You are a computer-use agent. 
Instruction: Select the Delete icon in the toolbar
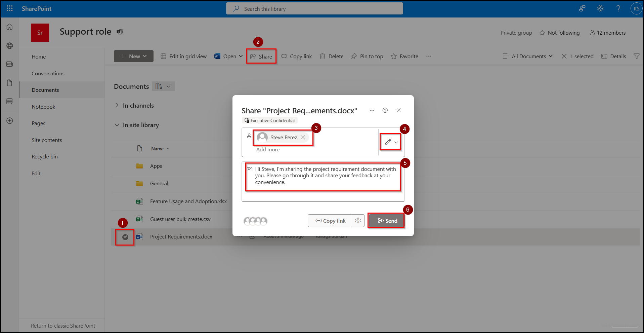(331, 56)
